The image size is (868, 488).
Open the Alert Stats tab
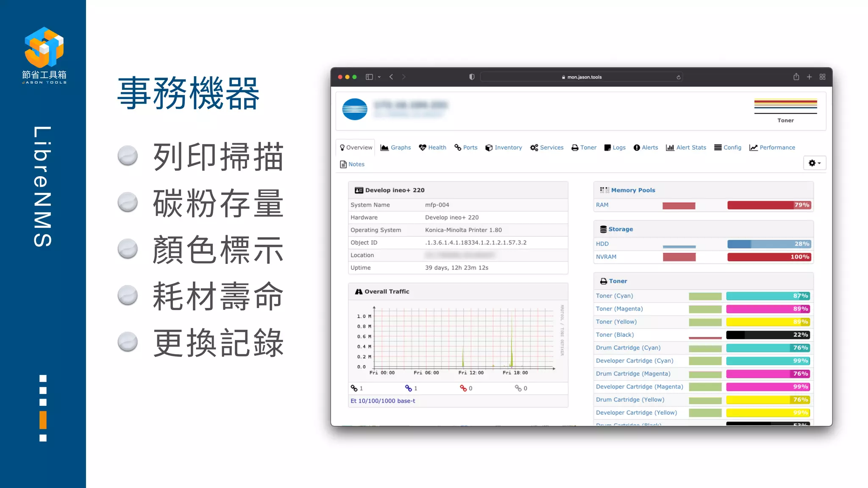pyautogui.click(x=686, y=147)
